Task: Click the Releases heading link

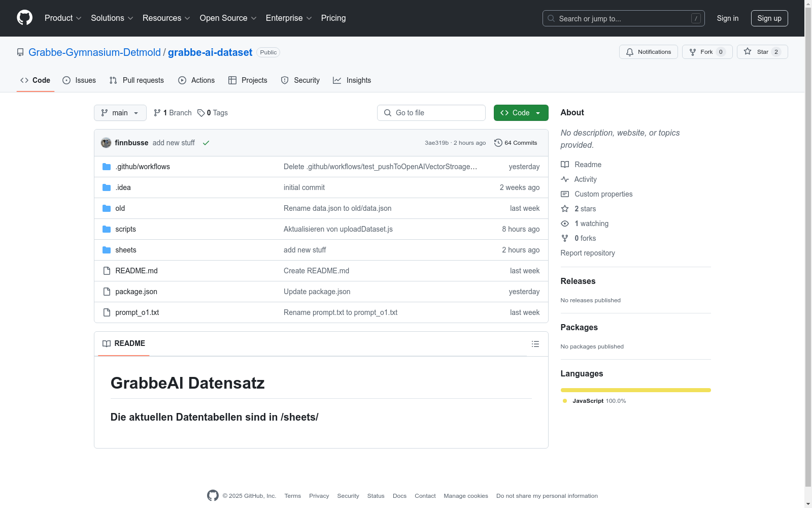Action: pos(578,281)
